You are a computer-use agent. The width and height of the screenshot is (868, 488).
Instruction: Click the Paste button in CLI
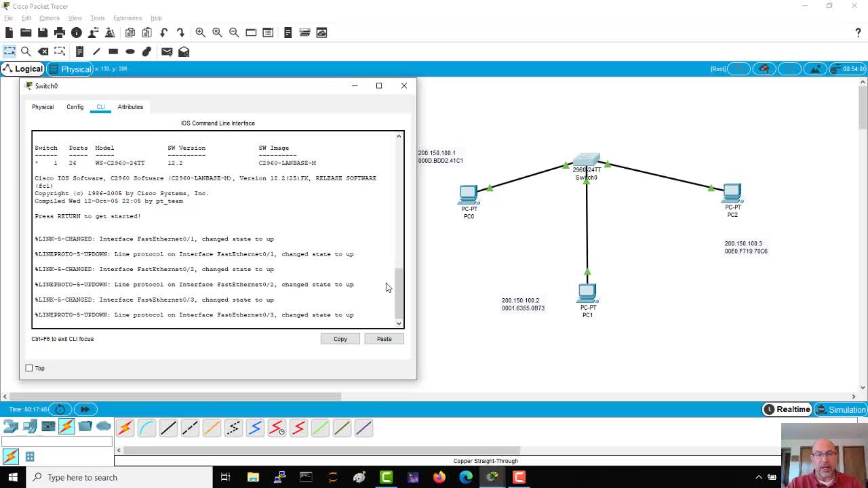click(x=384, y=339)
